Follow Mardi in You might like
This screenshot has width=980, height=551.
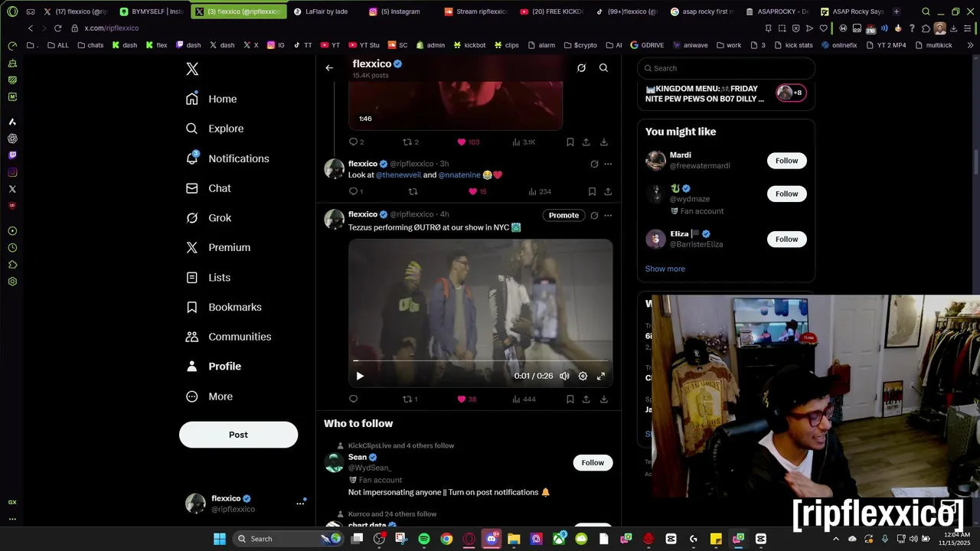pyautogui.click(x=786, y=161)
